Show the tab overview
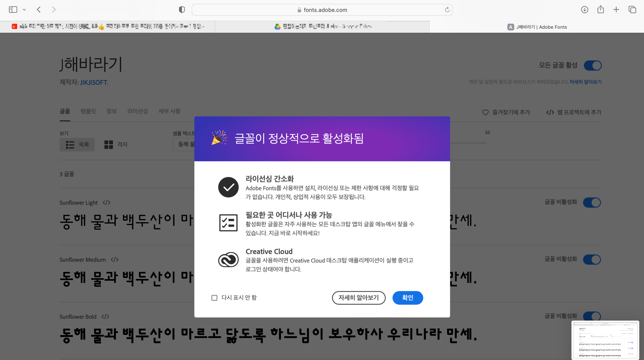Viewport: 644px width, 360px height. pos(632,10)
